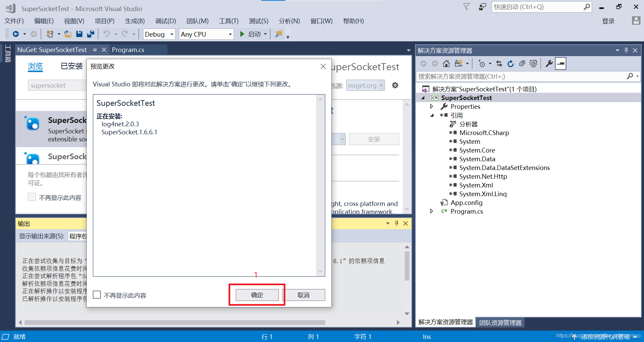Click the 确定 button to confirm changes
This screenshot has height=342, width=644.
257,295
